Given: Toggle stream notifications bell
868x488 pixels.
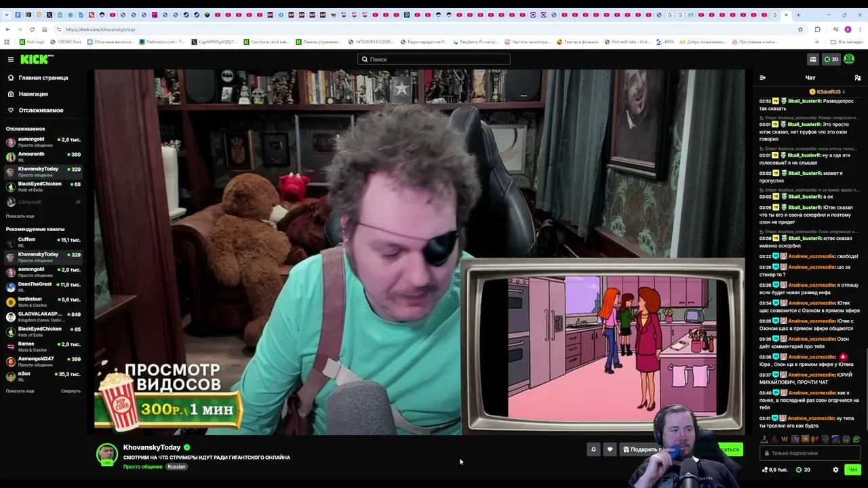Looking at the screenshot, I should [x=593, y=449].
